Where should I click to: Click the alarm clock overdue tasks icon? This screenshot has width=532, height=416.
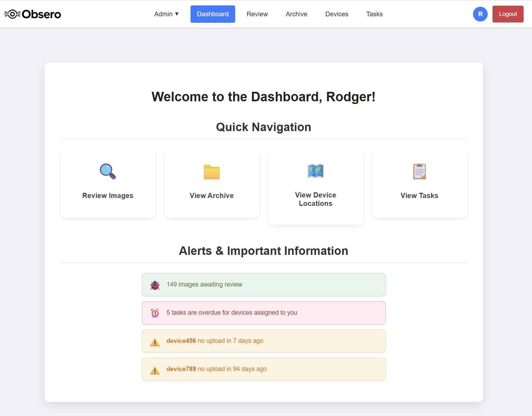click(155, 313)
